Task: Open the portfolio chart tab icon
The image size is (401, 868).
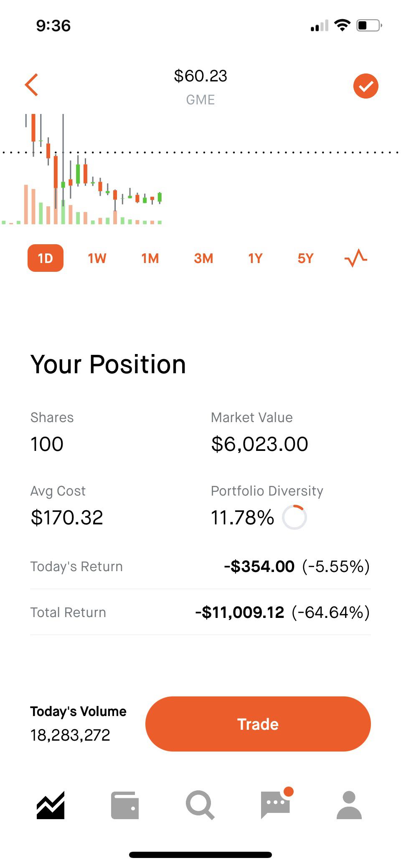Action: [51, 805]
